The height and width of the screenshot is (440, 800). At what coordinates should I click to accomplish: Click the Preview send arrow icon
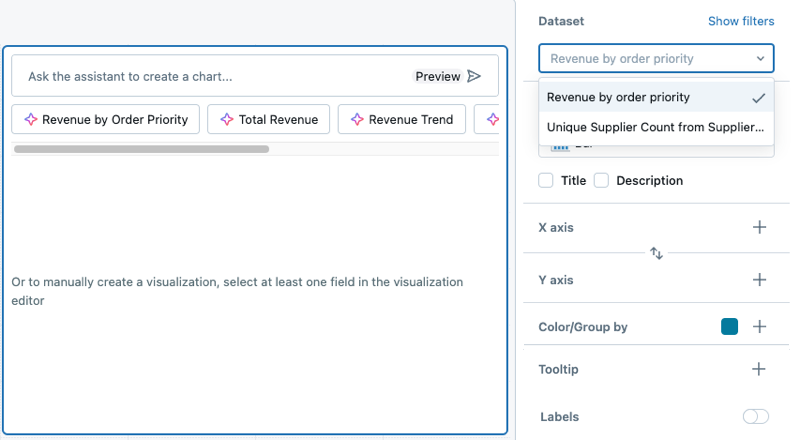click(474, 76)
